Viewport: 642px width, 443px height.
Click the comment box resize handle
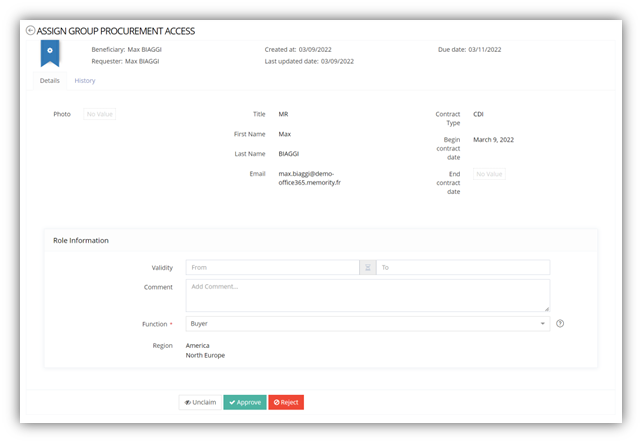547,309
